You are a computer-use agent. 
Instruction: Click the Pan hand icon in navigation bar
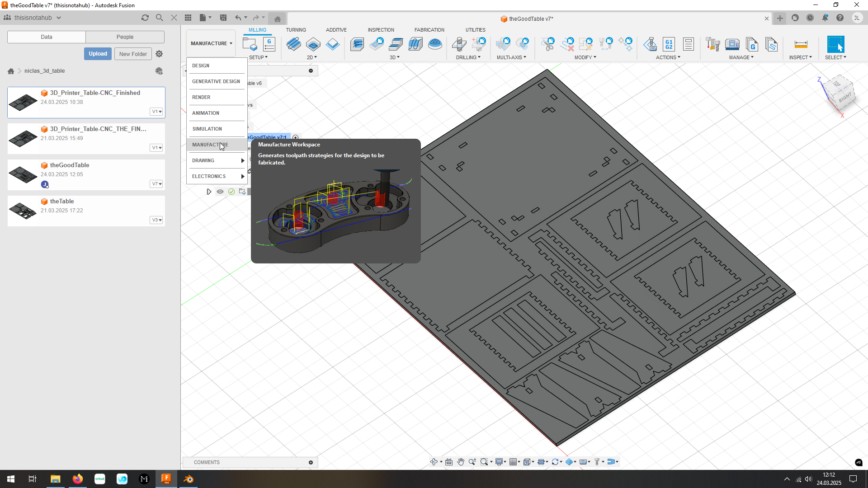tap(461, 462)
